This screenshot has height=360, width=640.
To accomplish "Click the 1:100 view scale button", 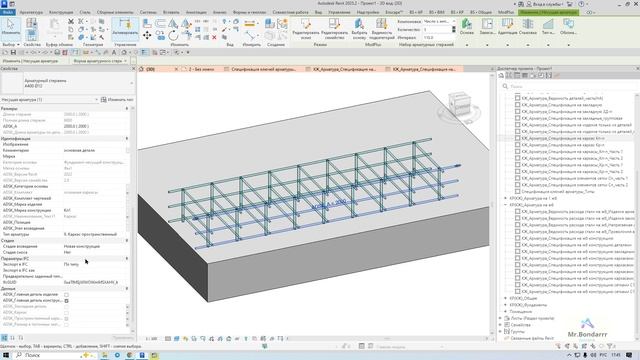I will [151, 338].
